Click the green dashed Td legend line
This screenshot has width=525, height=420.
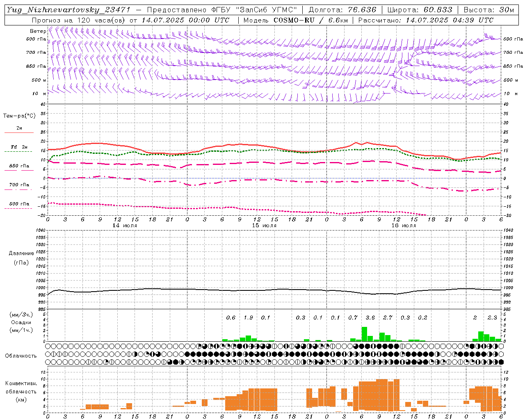[x=18, y=151]
